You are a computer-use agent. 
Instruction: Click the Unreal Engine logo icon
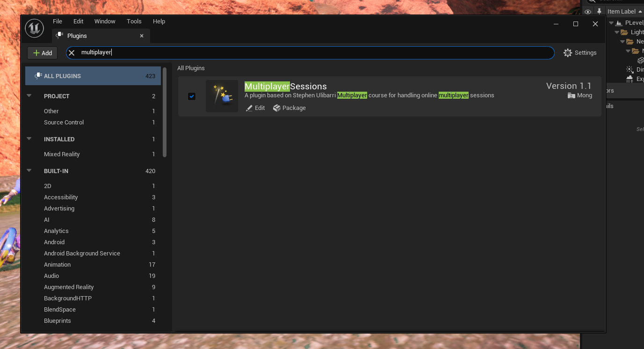click(34, 29)
